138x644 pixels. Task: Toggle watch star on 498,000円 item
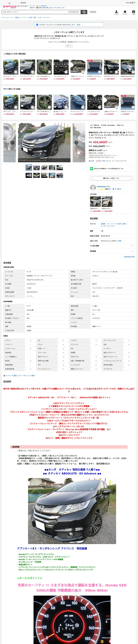tap(16, 107)
